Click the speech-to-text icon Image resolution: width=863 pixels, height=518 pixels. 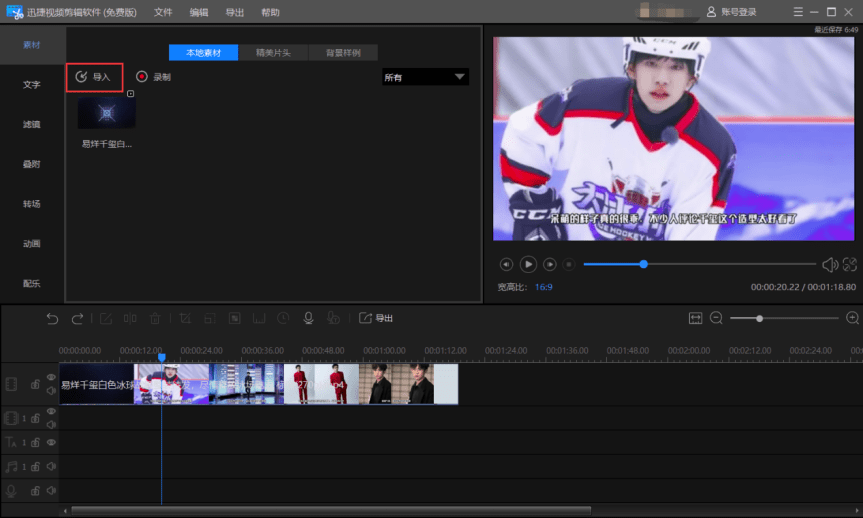pos(333,318)
